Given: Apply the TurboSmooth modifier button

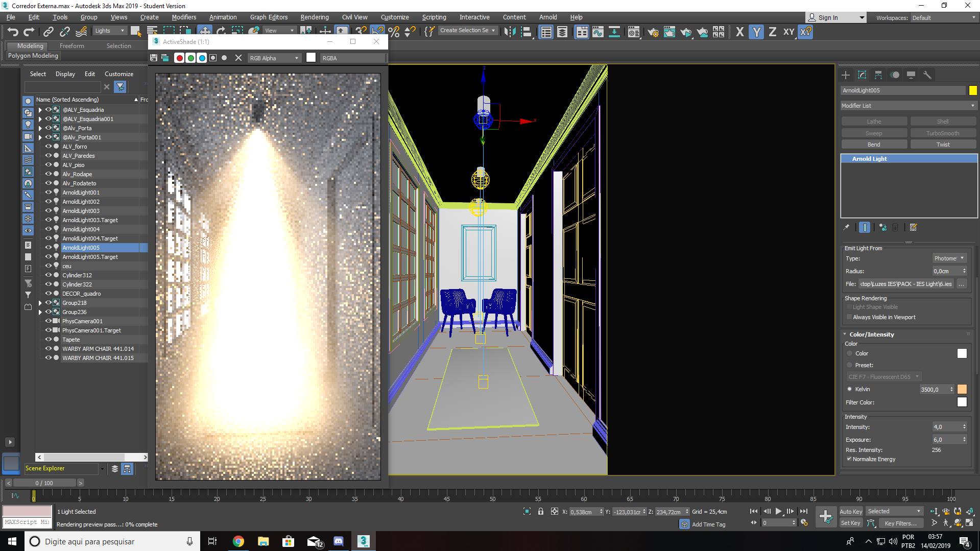Looking at the screenshot, I should [943, 133].
